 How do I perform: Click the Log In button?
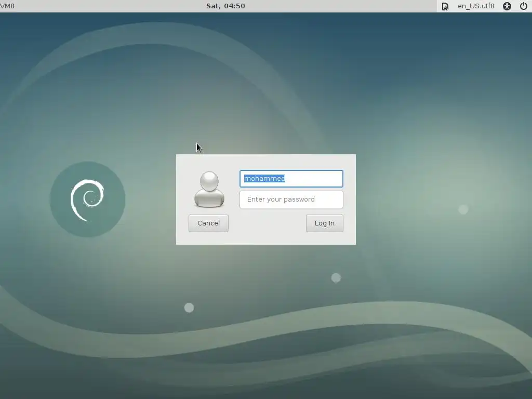coord(325,223)
